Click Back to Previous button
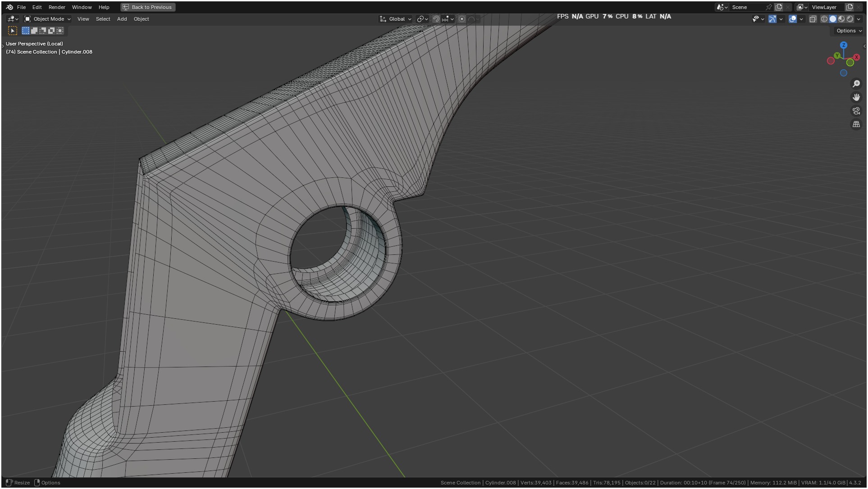Viewport: 868px width, 489px height. click(148, 7)
